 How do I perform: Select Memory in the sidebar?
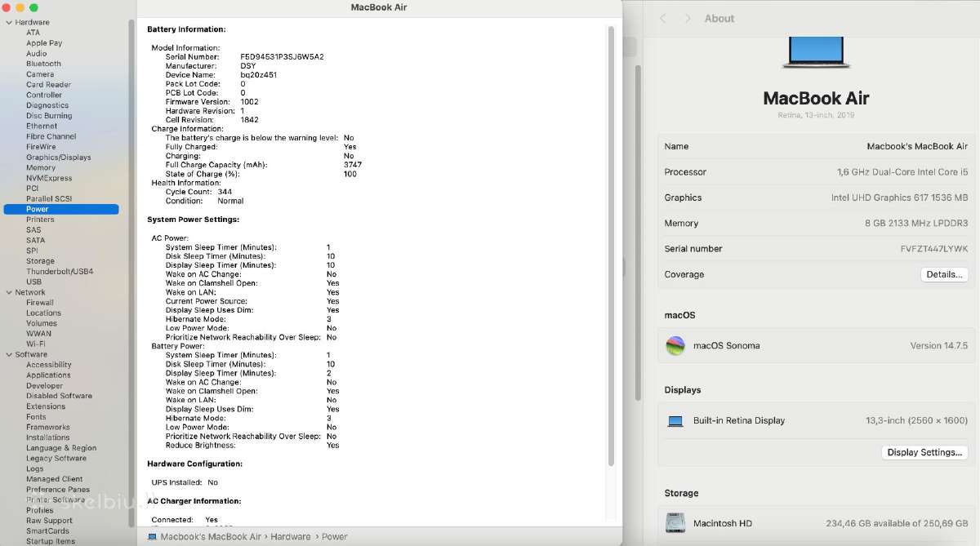tap(41, 167)
